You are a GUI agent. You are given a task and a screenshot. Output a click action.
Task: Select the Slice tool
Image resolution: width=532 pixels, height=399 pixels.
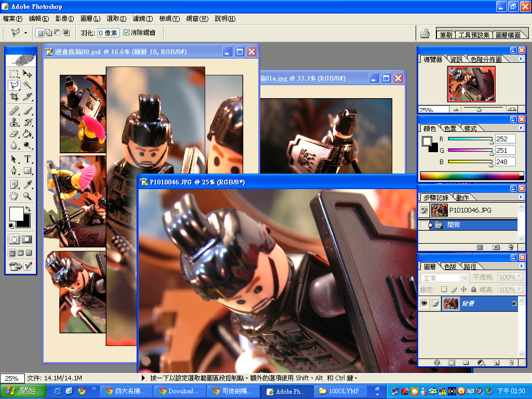tap(27, 97)
